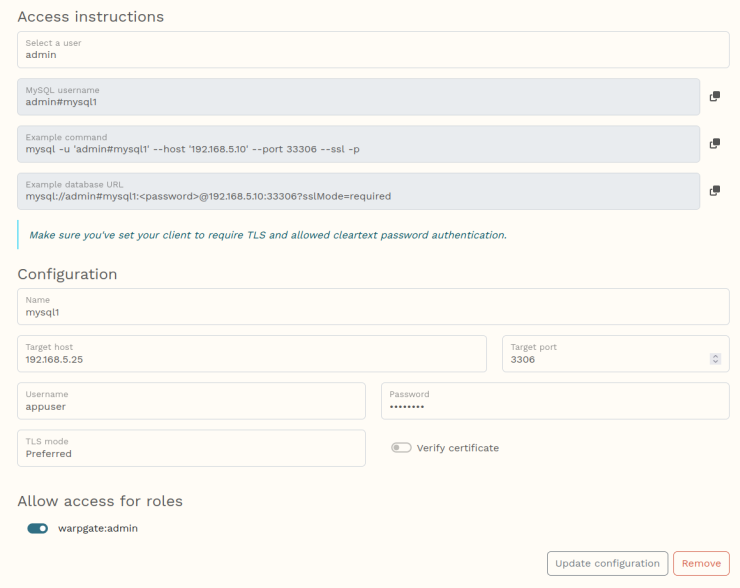The image size is (740, 588).
Task: Click the Example database URL field
Action: (358, 191)
